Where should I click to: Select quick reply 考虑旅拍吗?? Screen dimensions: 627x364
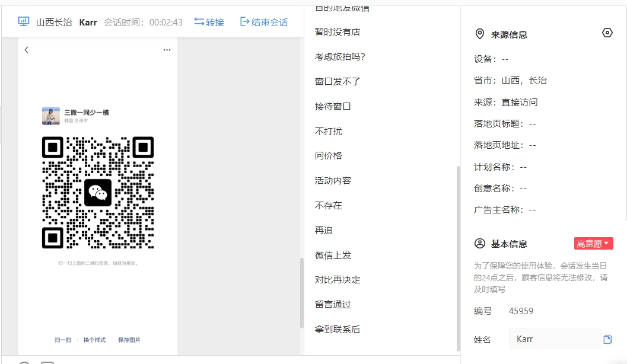coord(340,57)
